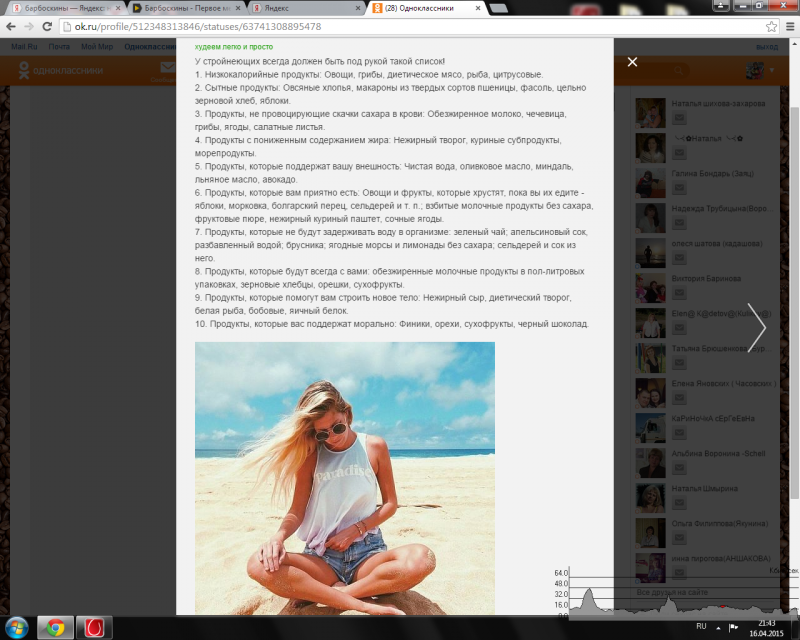800x640 pixels.
Task: Switch to the 'Барбоскины - Первое' tab
Action: [186, 8]
